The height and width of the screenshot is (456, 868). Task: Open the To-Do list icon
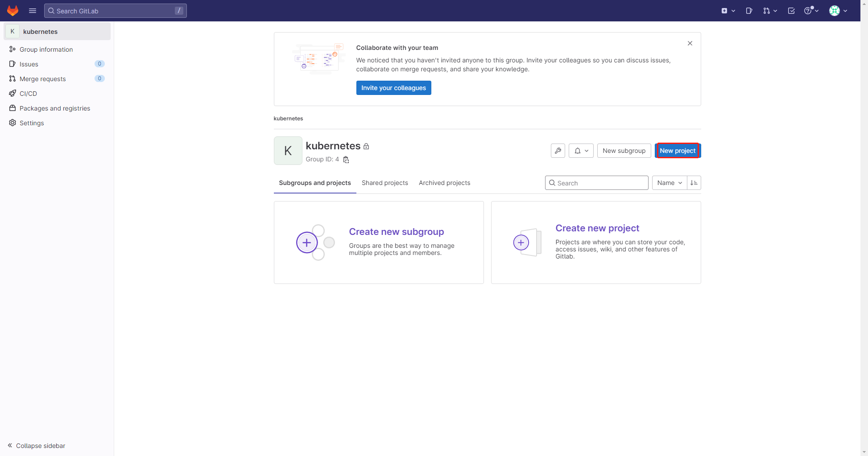pos(791,11)
